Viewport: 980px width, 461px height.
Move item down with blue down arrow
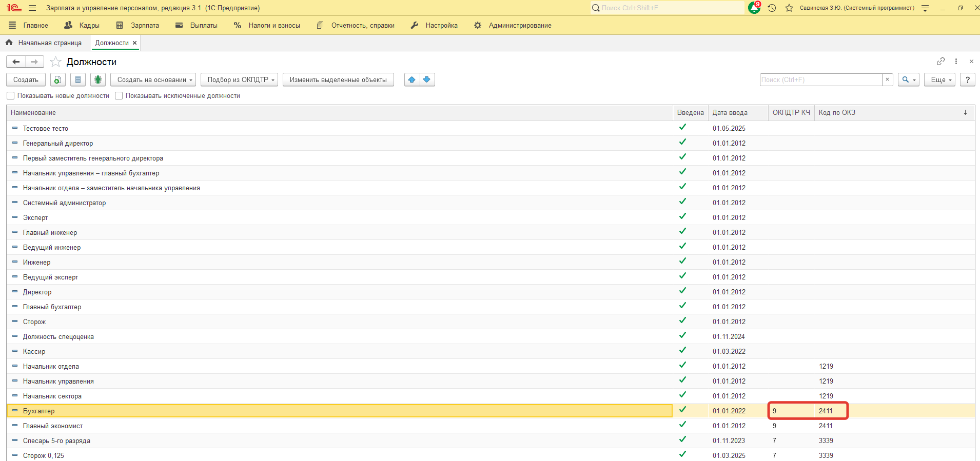(x=427, y=79)
